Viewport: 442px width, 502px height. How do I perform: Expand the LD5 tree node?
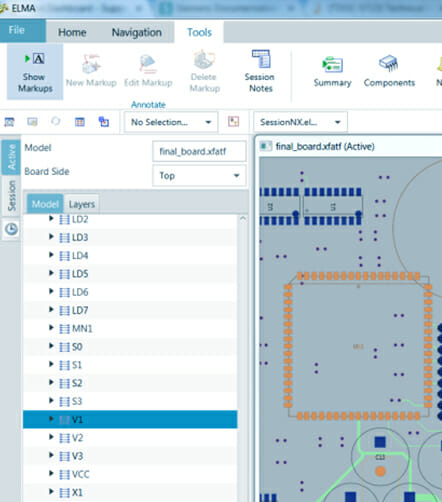(x=51, y=273)
